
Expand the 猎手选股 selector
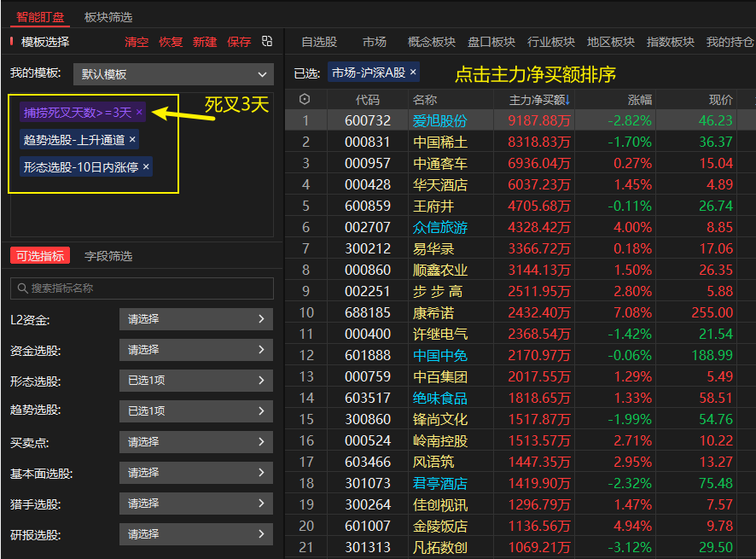point(196,504)
